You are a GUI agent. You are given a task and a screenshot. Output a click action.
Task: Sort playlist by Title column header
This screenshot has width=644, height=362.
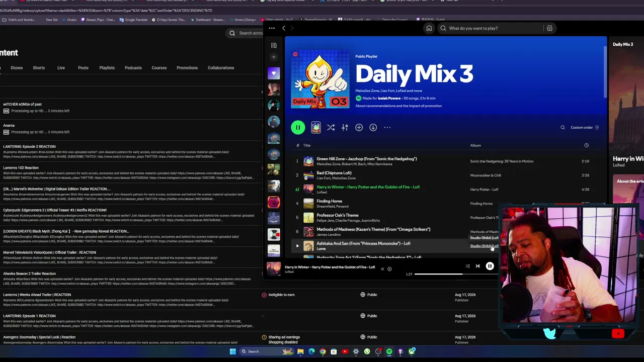pos(306,145)
